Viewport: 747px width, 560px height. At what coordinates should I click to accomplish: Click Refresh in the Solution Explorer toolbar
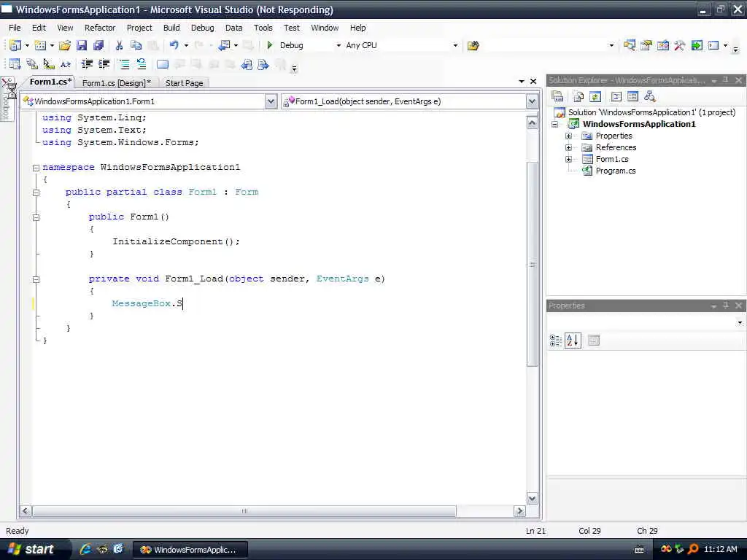[595, 97]
